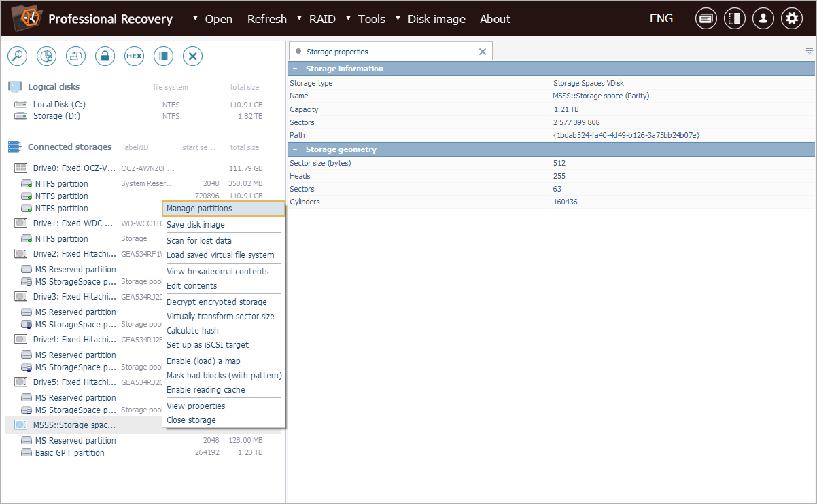This screenshot has height=504, width=817.
Task: Click the Professional Recovery logo icon
Action: pos(27,18)
